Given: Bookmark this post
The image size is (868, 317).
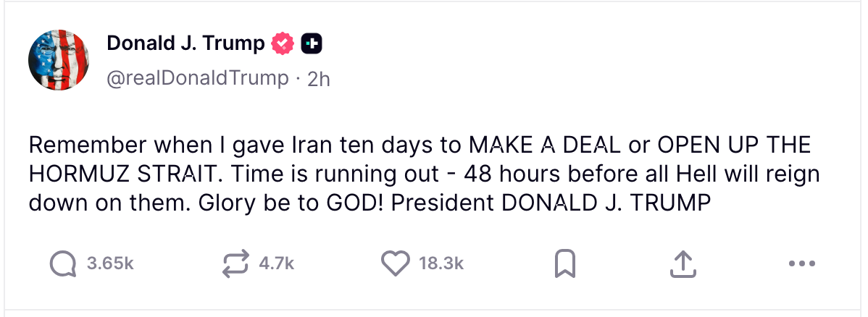Looking at the screenshot, I should 564,264.
